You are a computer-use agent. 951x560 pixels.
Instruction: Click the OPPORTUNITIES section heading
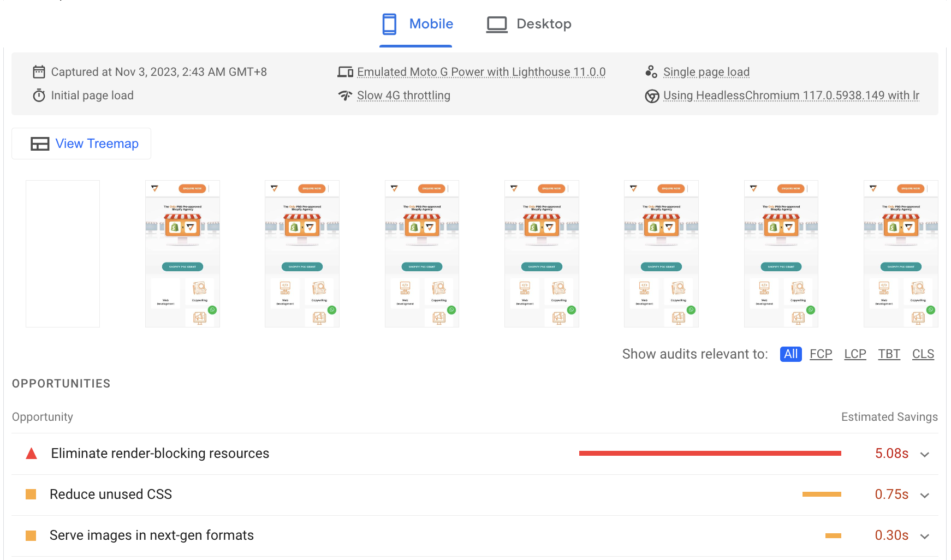point(61,384)
